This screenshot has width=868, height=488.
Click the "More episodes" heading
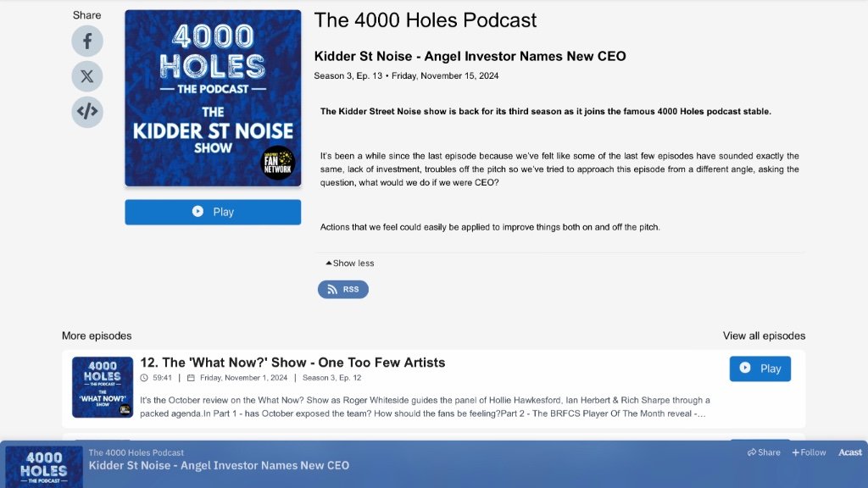click(97, 335)
